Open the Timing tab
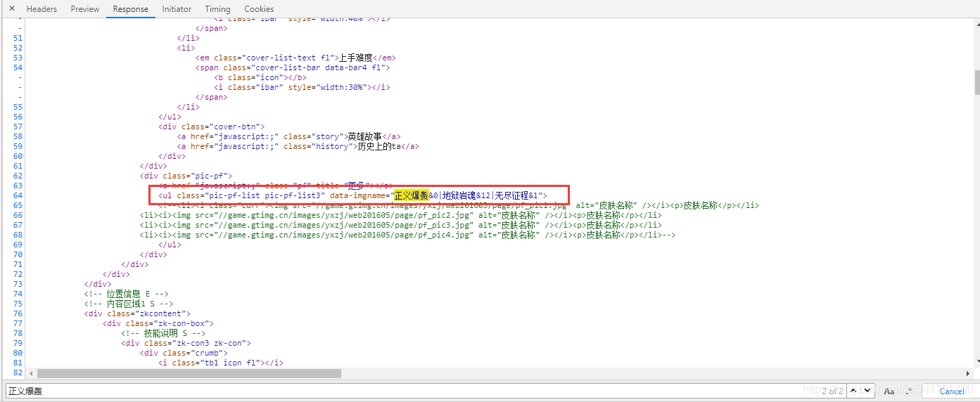 (217, 9)
